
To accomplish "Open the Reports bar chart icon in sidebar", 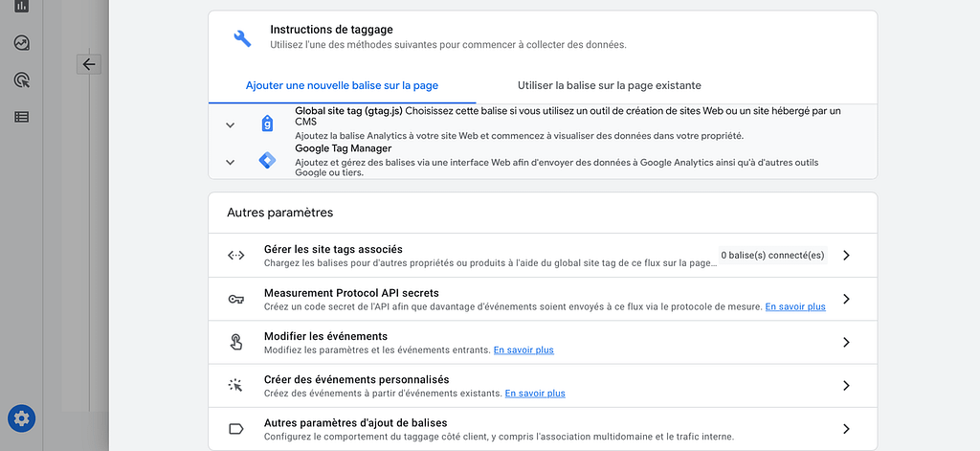I will pos(21,7).
